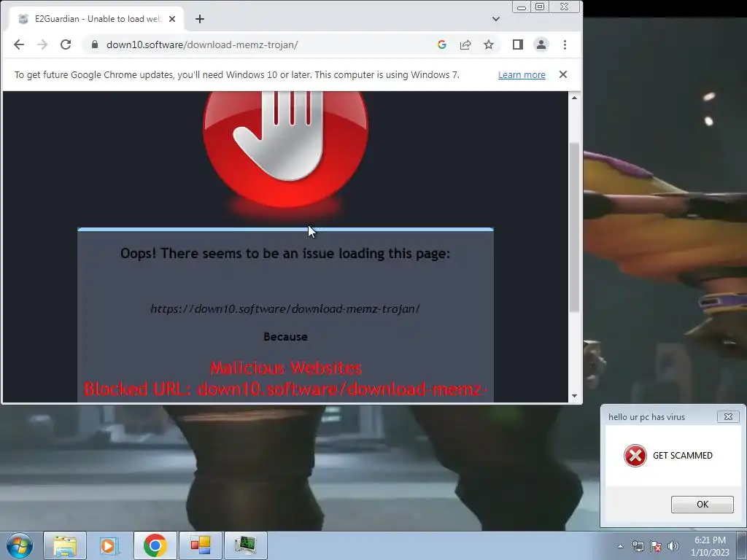747x560 pixels.
Task: Click the 'Malicious Websites' reason text
Action: pyautogui.click(x=286, y=367)
